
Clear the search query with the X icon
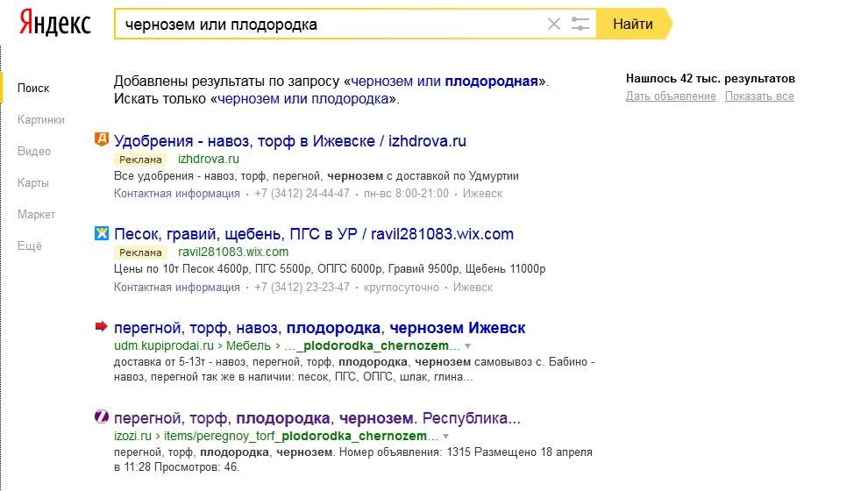click(x=553, y=24)
